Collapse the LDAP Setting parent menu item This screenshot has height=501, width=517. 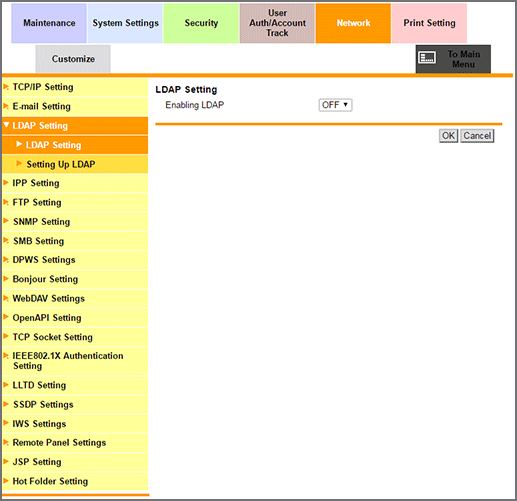[75, 126]
